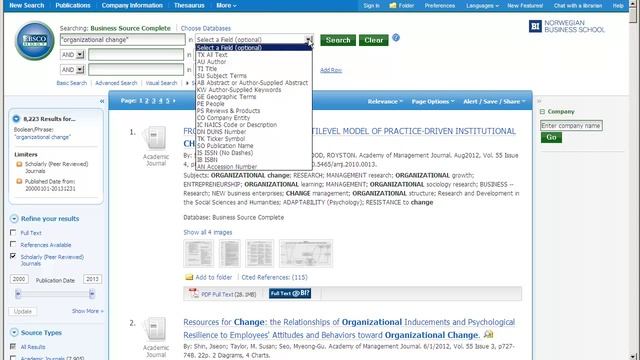Viewport: 640px width, 360px height.
Task: Click Choose Databases link
Action: click(x=206, y=28)
